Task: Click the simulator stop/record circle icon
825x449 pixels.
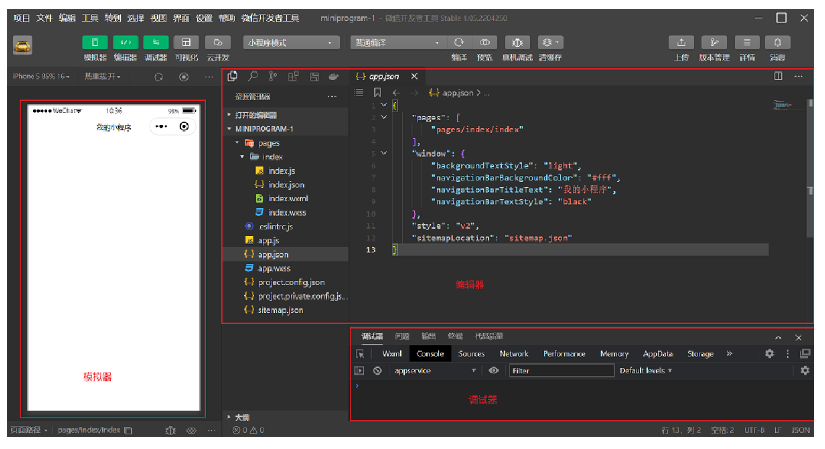Action: [x=184, y=77]
